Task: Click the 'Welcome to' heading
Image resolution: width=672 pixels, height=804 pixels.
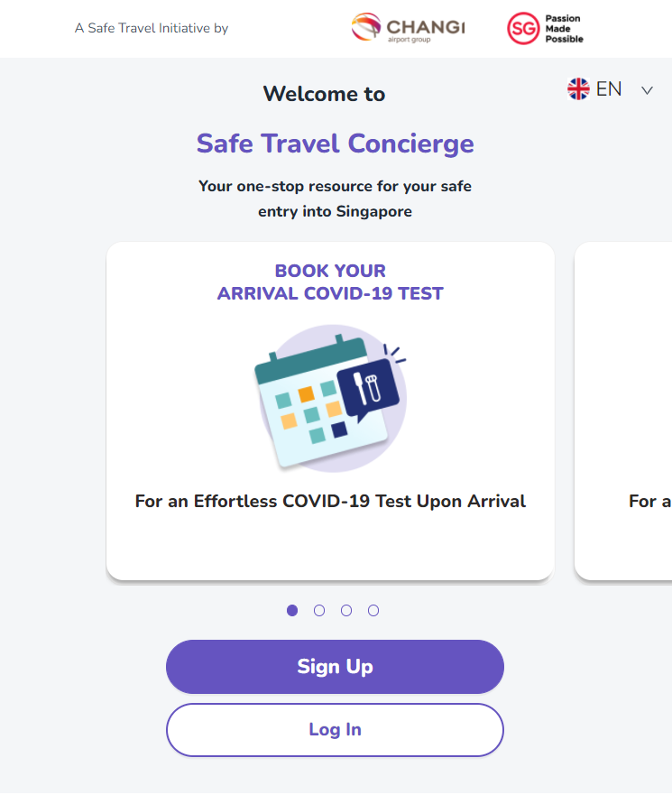Action: coord(324,94)
